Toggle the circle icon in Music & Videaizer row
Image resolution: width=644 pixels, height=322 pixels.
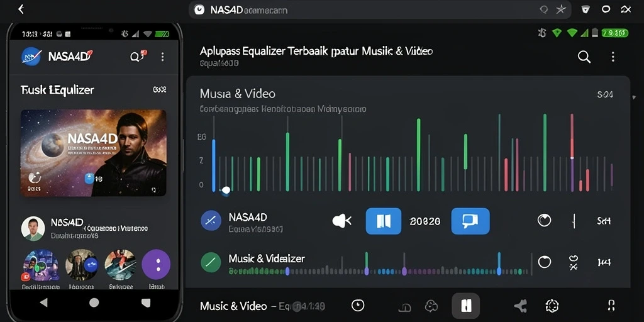(544, 262)
